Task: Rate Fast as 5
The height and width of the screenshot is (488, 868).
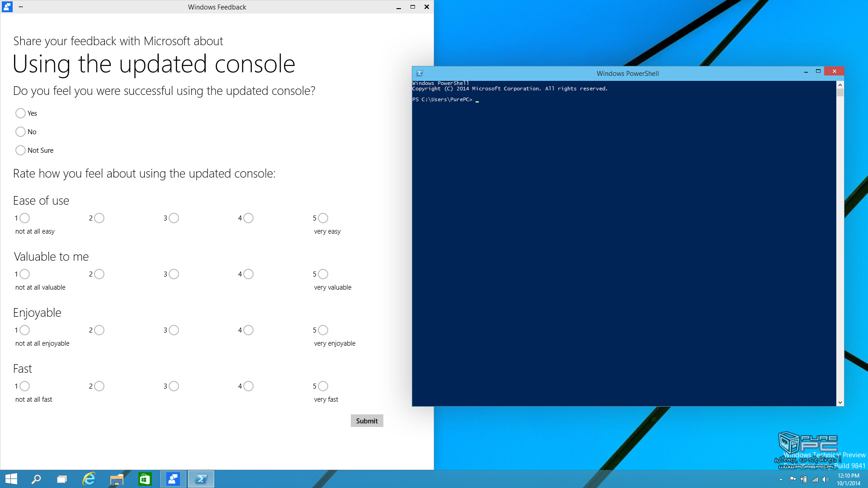Action: coord(323,386)
